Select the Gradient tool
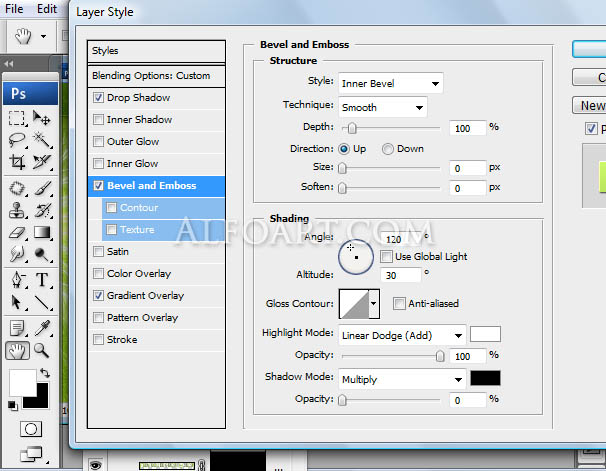This screenshot has width=606, height=471. (x=42, y=233)
